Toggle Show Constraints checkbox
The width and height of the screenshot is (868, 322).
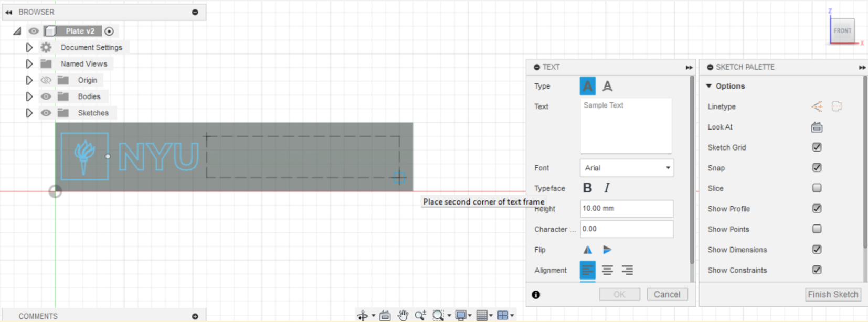817,270
